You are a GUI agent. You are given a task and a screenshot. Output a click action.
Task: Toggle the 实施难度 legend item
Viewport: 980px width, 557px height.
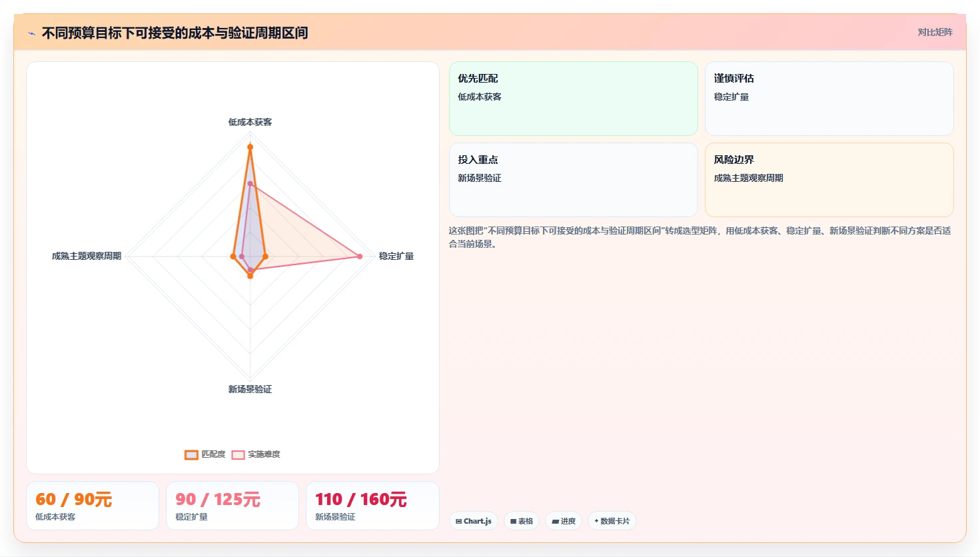click(x=256, y=454)
